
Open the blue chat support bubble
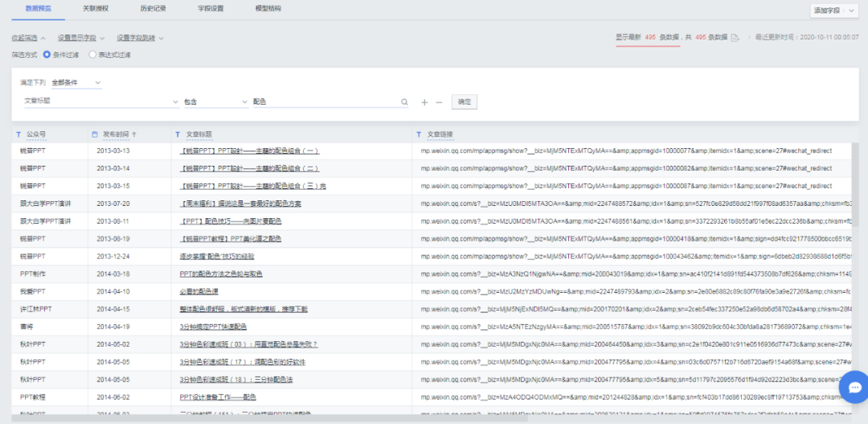[x=854, y=387]
